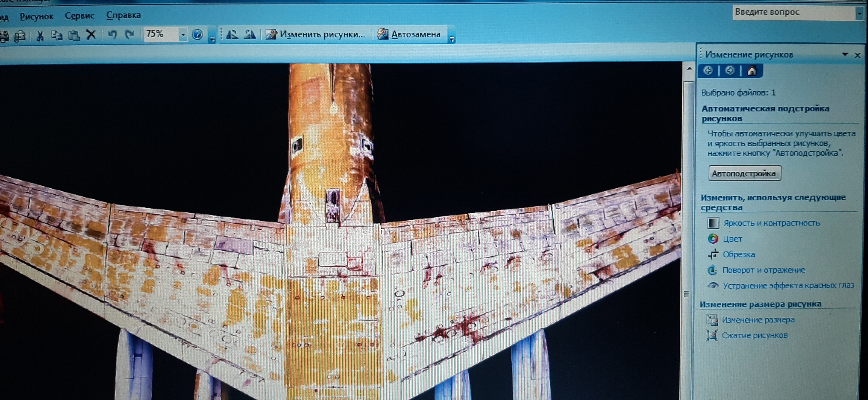The image size is (868, 400).
Task: Open Яркость и контрастность settings
Action: pyautogui.click(x=771, y=223)
